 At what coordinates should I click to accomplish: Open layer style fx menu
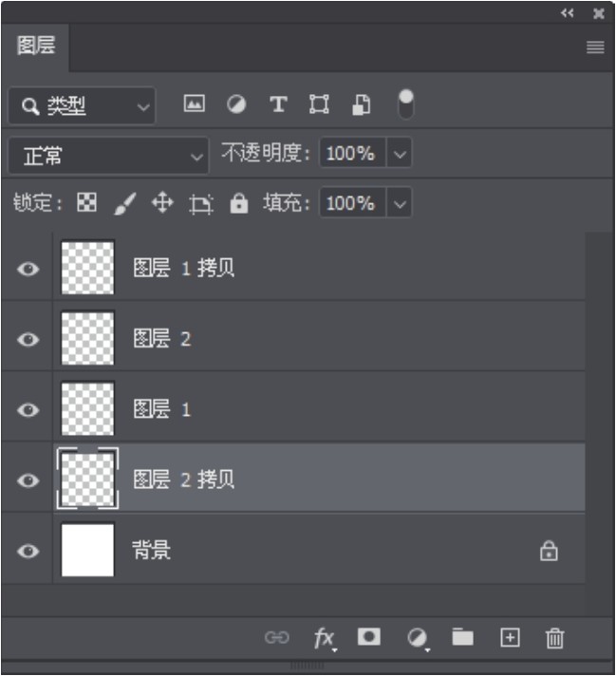coord(325,638)
